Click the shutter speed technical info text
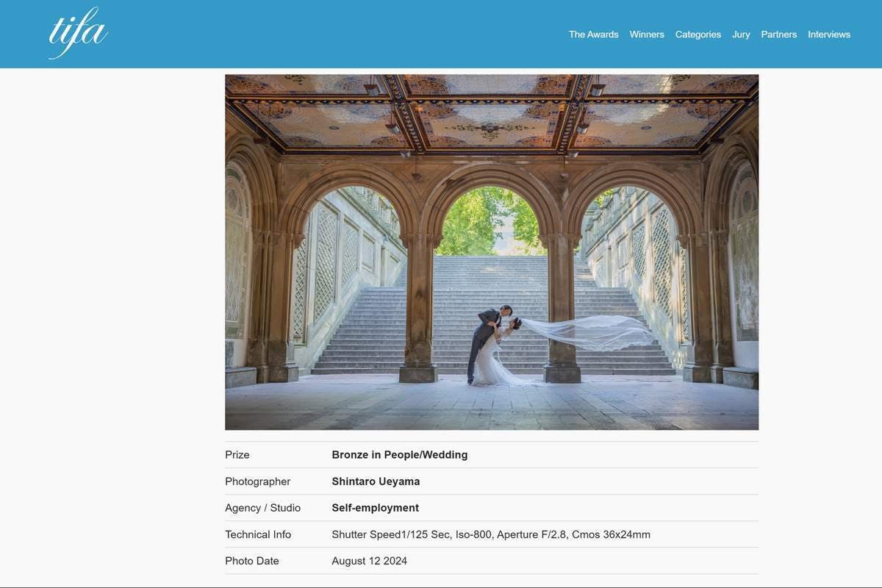The height and width of the screenshot is (588, 882). (x=490, y=534)
